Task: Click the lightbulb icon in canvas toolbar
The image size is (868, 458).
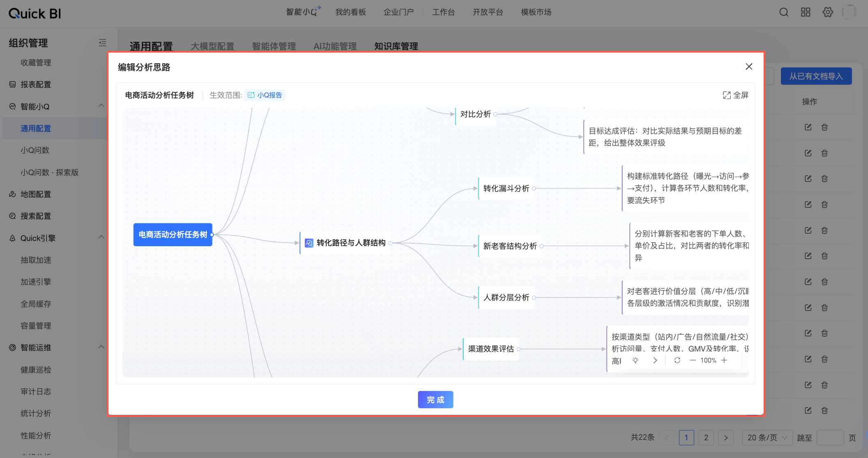Action: [x=635, y=360]
